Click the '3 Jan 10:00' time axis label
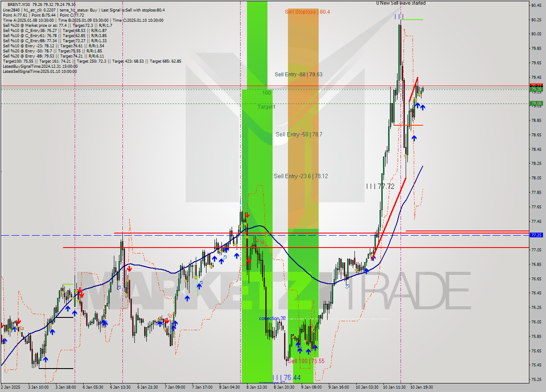 pos(38,387)
